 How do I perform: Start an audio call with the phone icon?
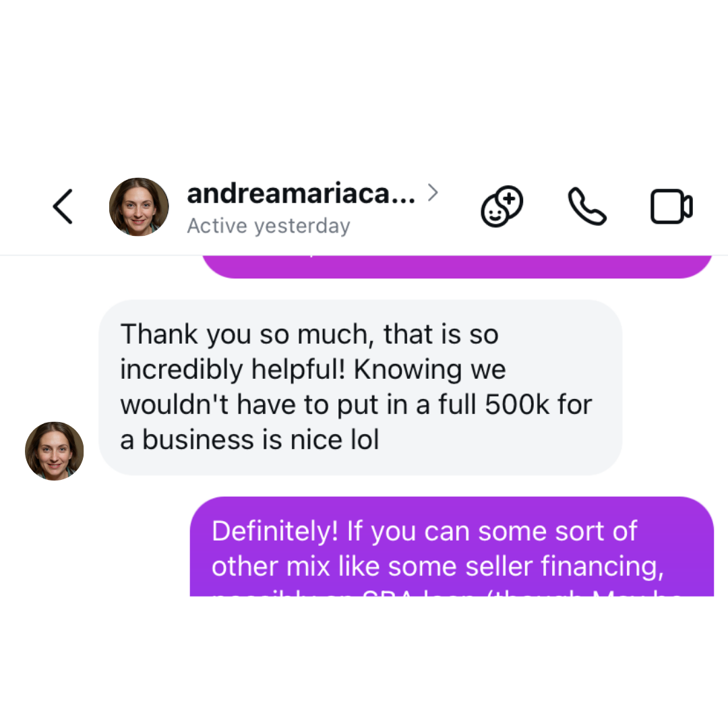click(587, 207)
